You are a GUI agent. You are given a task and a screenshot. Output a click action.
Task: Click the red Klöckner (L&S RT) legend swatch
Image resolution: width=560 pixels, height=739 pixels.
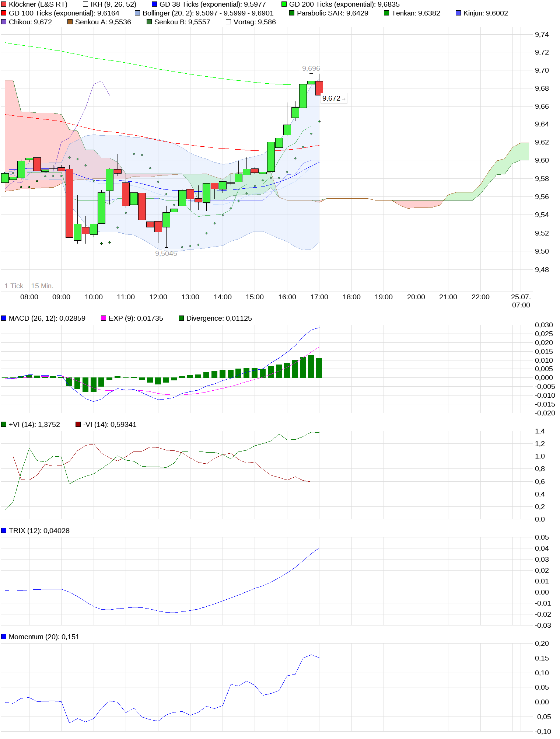click(x=4, y=4)
